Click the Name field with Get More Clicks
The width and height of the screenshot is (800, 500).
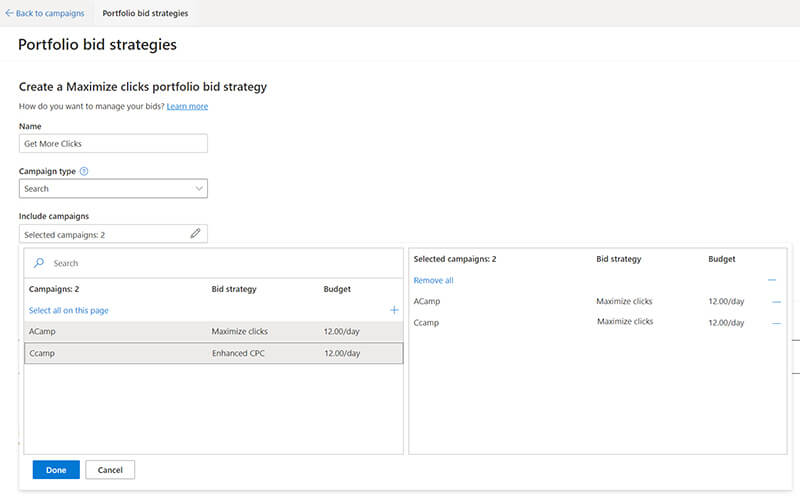(113, 143)
